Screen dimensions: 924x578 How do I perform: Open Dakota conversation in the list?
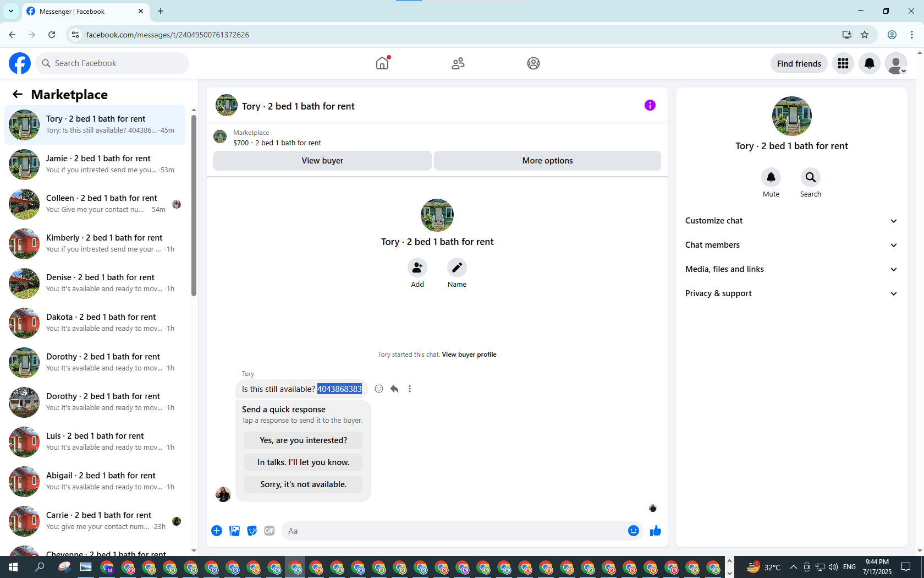(95, 323)
